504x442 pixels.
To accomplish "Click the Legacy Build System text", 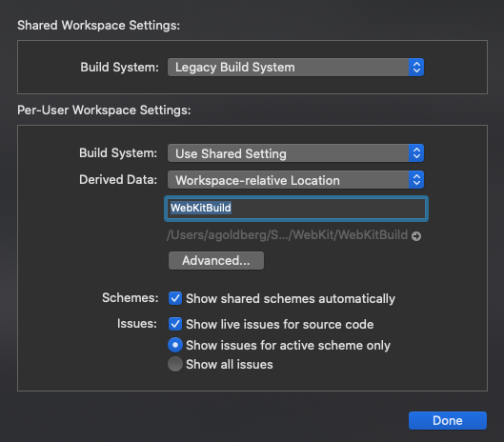I will [x=235, y=68].
